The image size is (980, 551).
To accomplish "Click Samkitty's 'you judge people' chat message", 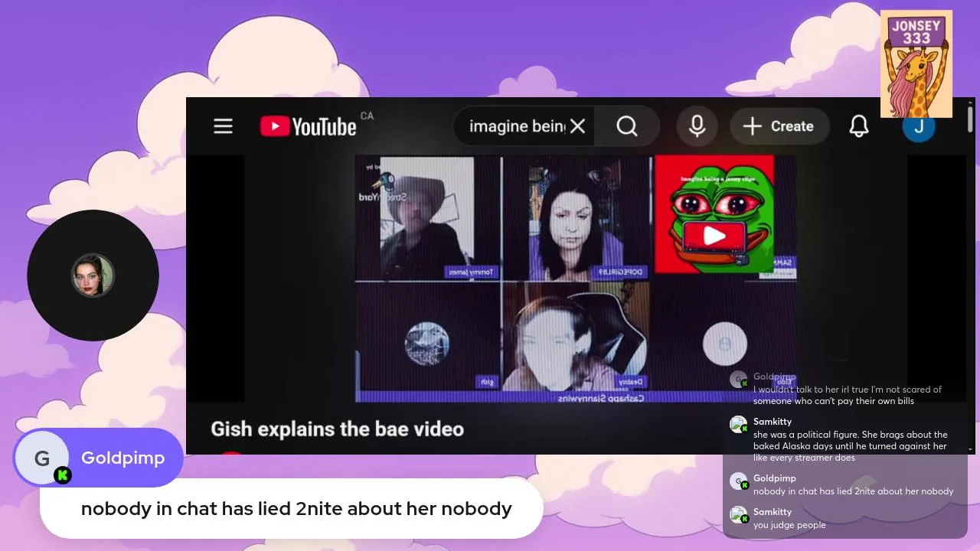I will (x=789, y=525).
